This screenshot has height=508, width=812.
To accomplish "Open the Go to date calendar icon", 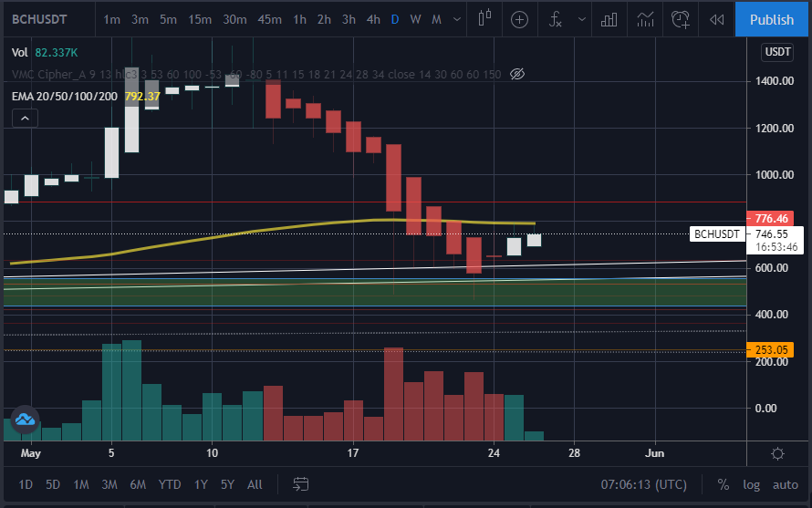I will tap(301, 484).
